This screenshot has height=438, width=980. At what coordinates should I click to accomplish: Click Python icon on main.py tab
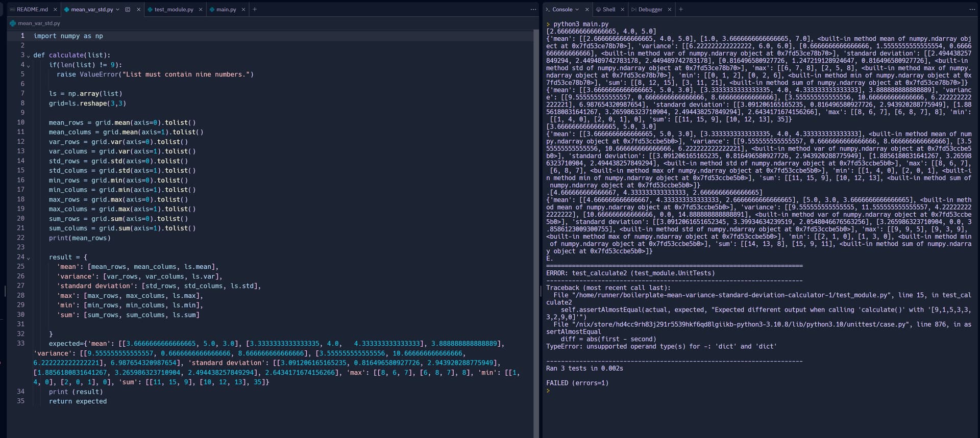tap(212, 9)
